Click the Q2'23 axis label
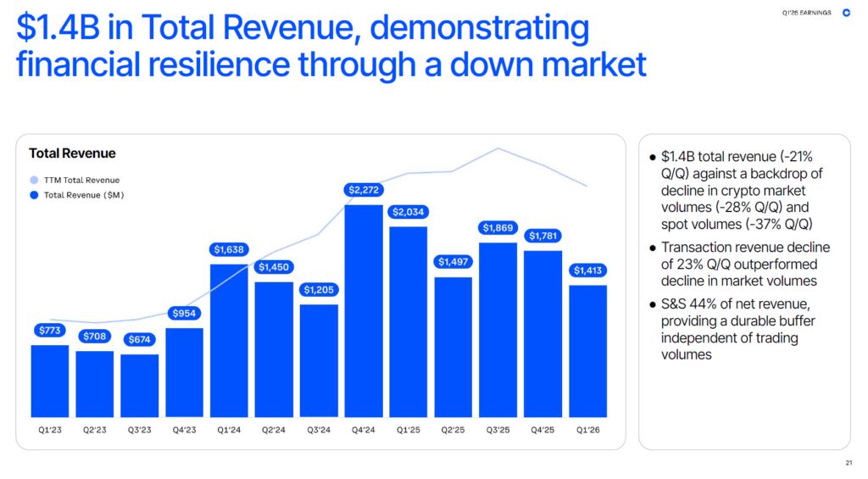 (95, 430)
